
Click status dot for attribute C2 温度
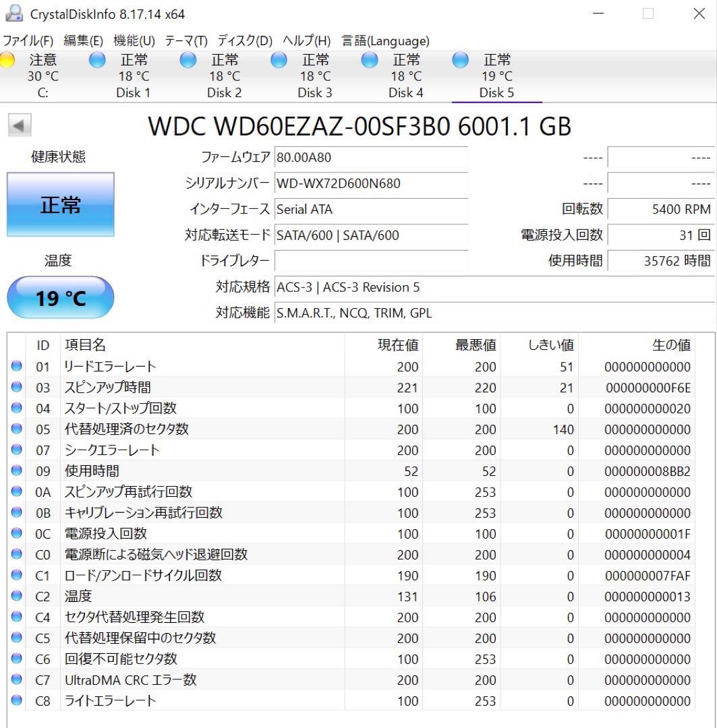[x=17, y=596]
